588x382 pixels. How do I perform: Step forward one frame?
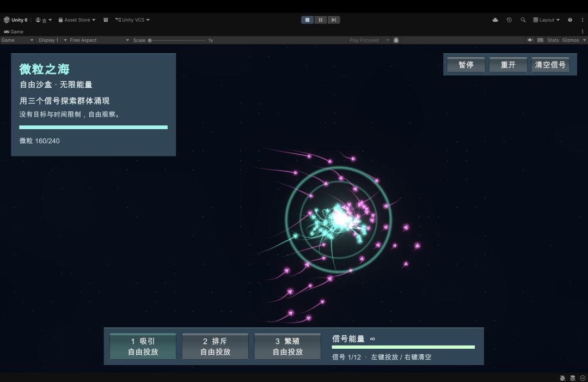click(334, 20)
